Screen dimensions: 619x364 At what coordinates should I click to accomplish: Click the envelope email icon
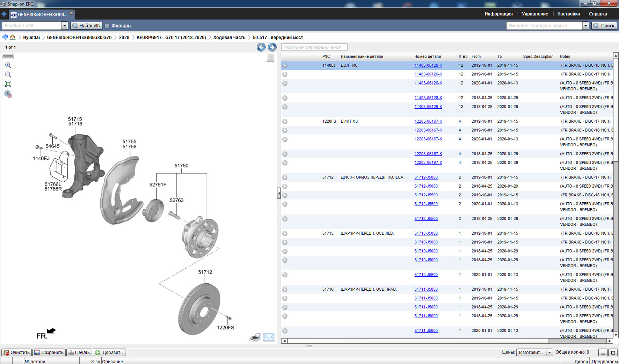pyautogui.click(x=269, y=337)
